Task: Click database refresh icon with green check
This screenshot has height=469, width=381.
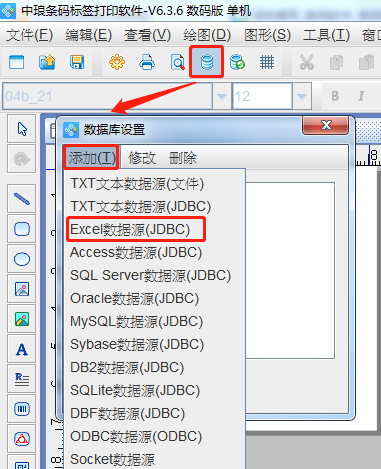Action: 237,62
